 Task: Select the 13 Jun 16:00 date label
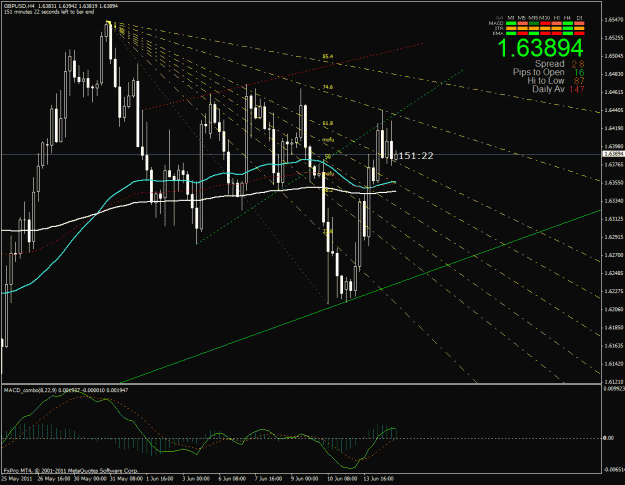[x=379, y=479]
